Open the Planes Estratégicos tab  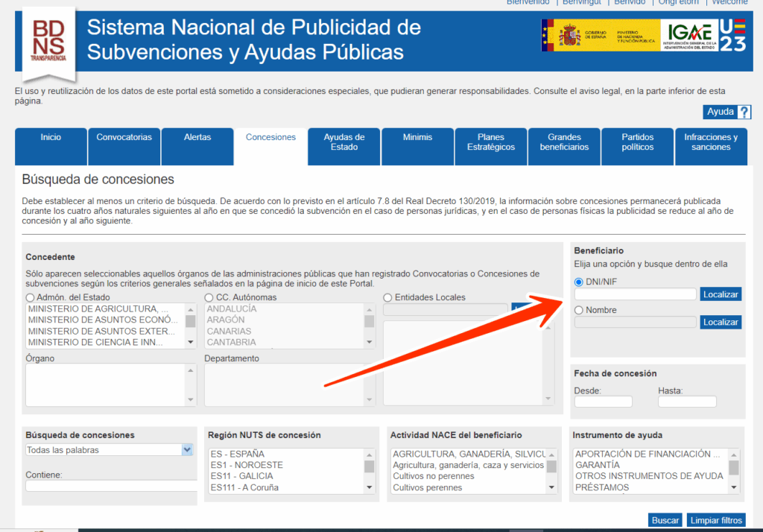pos(491,147)
